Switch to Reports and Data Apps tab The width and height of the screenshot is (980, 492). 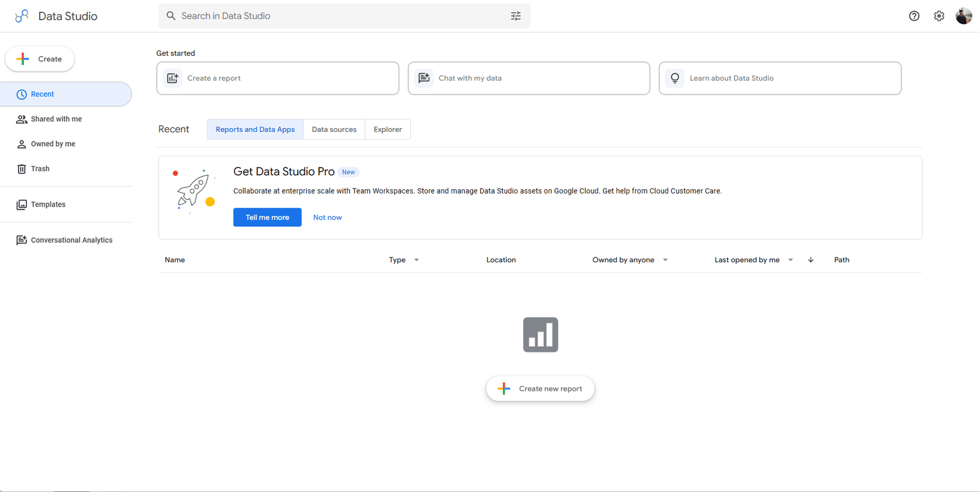pos(255,129)
